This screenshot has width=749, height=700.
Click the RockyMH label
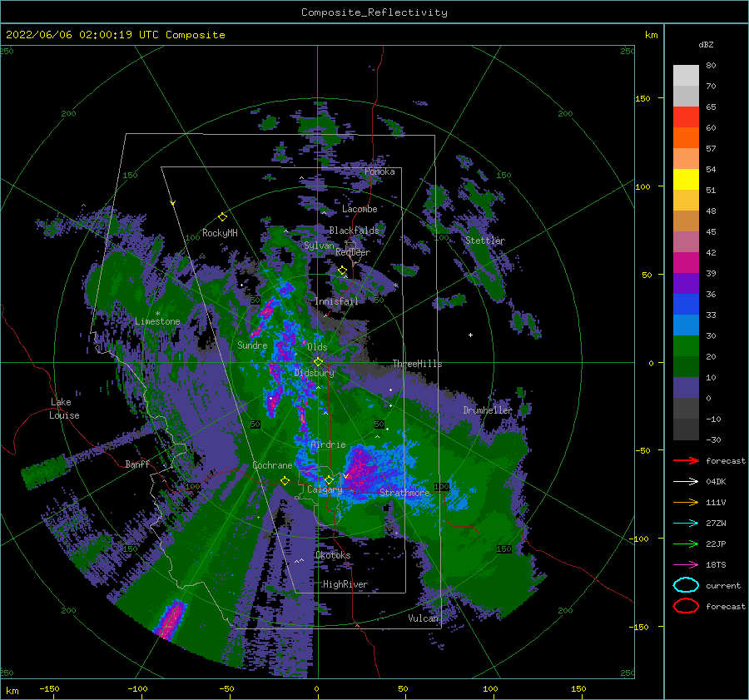click(220, 233)
